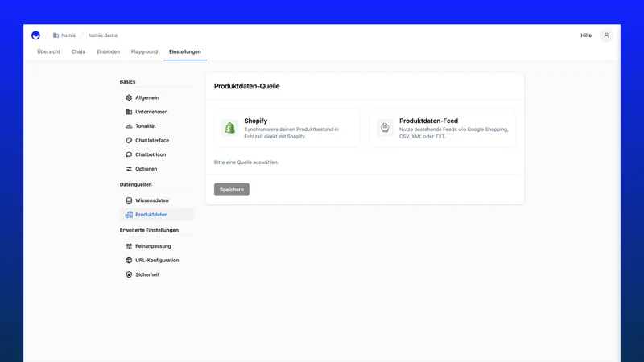Viewport: 644px width, 362px height.
Task: Click the feed description 'Nutze bestehende Feeds'
Action: point(453,133)
